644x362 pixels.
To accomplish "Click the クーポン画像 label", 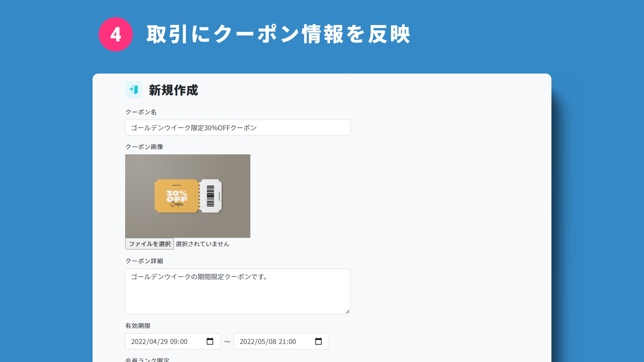I will (144, 147).
